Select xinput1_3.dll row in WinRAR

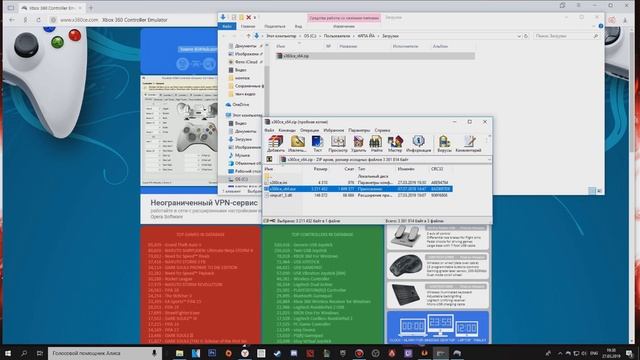(x=358, y=196)
